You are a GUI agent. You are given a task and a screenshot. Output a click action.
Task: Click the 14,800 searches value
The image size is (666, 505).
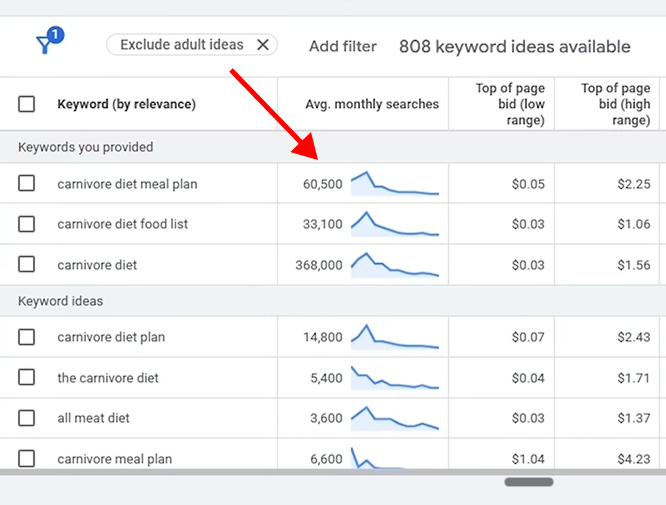pos(322,337)
